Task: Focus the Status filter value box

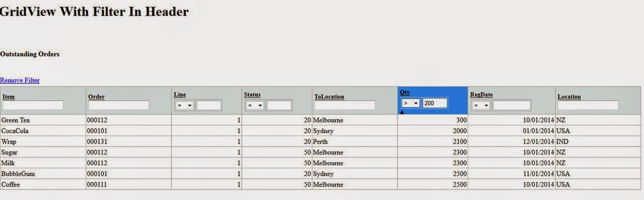Action: 279,105
